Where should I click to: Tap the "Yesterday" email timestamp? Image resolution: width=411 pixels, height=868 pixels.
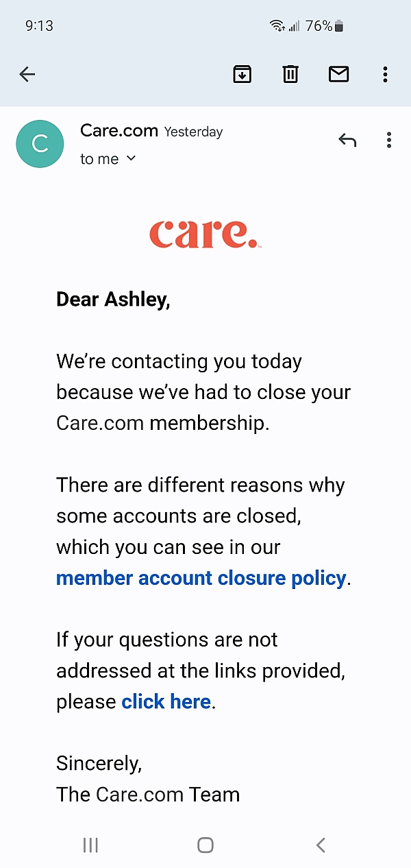click(x=193, y=132)
